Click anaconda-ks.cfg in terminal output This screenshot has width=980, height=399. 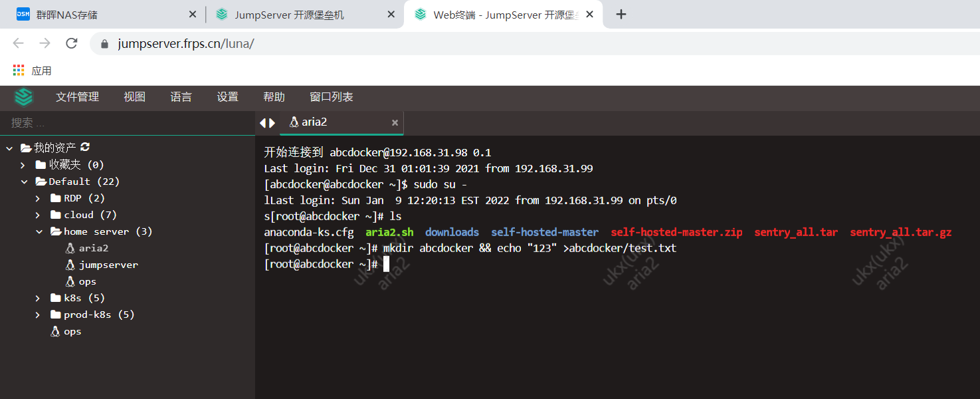pos(309,232)
